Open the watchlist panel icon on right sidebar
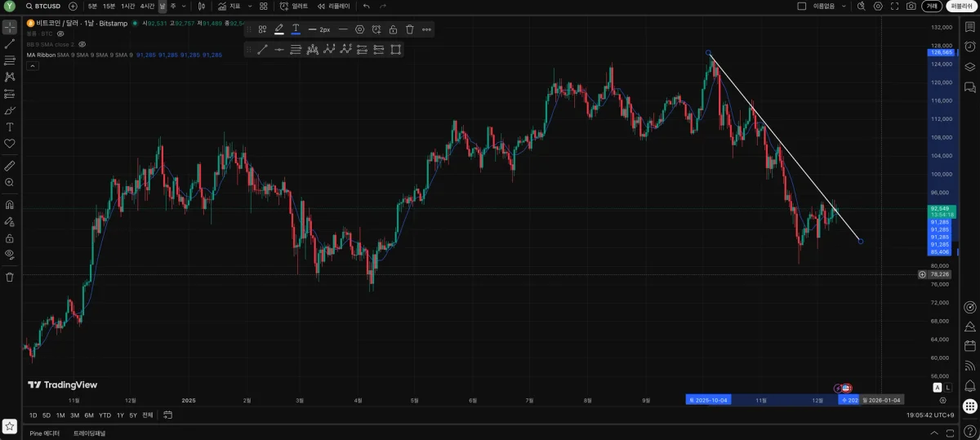This screenshot has height=440, width=980. pyautogui.click(x=970, y=27)
